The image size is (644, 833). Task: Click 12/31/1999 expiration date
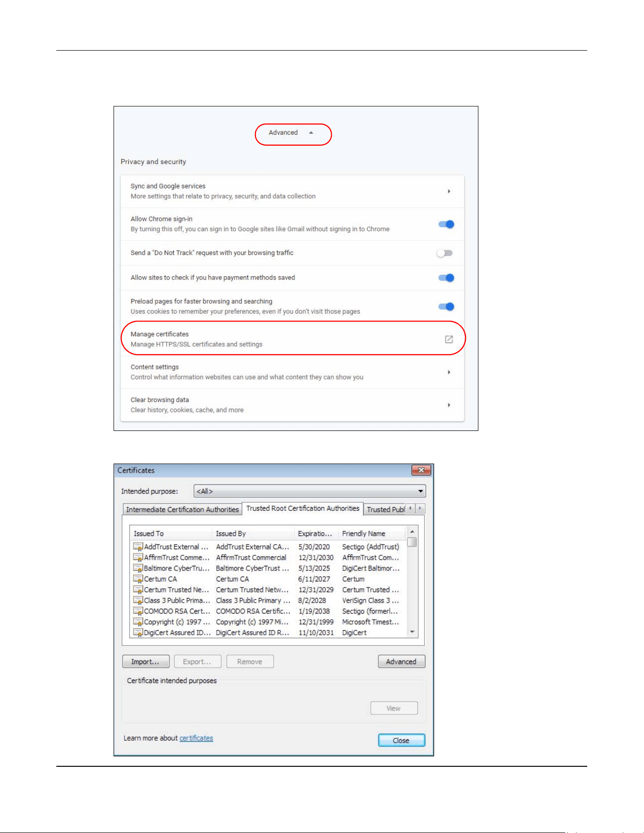click(x=316, y=622)
